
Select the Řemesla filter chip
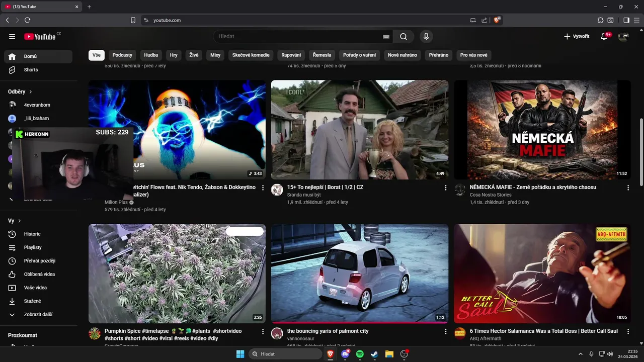point(322,55)
